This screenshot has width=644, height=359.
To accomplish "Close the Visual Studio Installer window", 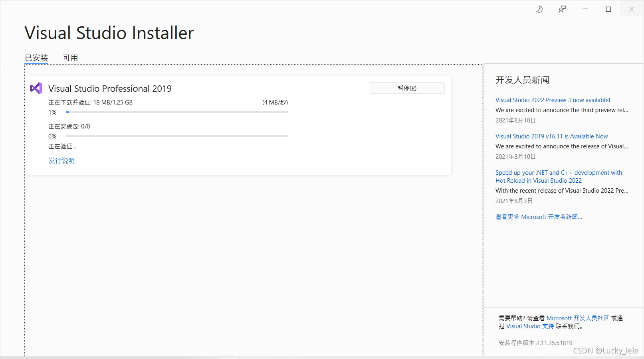I will coord(632,9).
